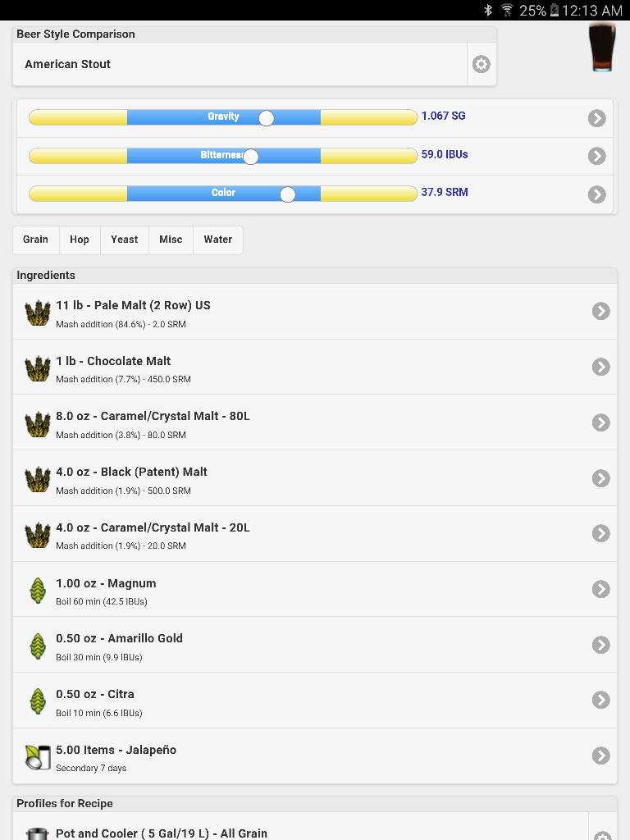
Task: Click the Yeast button
Action: (x=125, y=240)
